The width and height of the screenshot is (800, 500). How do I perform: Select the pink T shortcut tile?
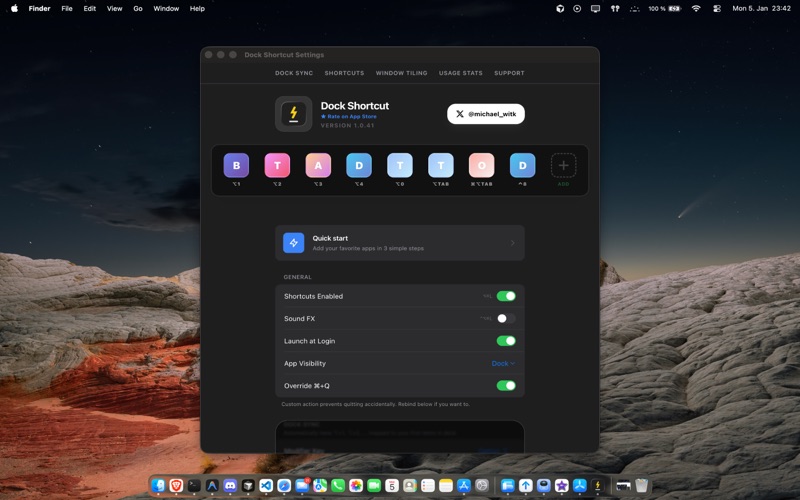[277, 165]
